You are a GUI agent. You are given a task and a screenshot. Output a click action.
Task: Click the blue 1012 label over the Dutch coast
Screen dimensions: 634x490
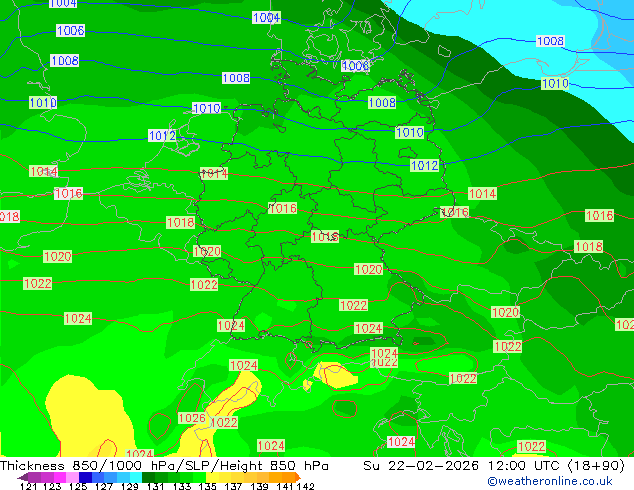(162, 135)
